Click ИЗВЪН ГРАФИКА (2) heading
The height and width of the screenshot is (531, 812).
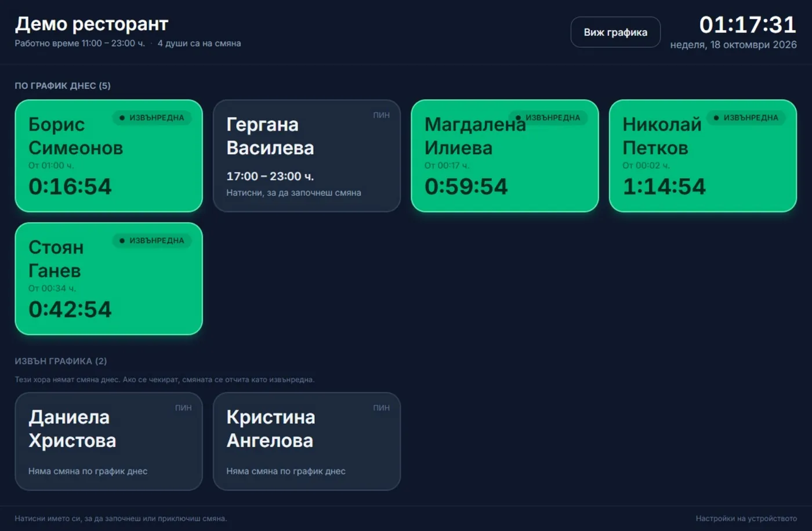[x=61, y=361]
